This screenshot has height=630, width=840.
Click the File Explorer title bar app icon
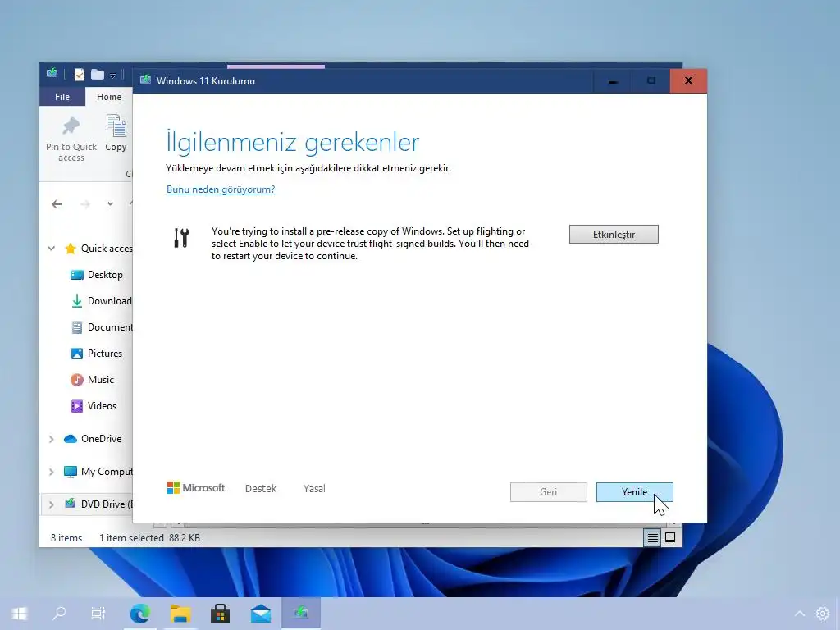coord(52,74)
